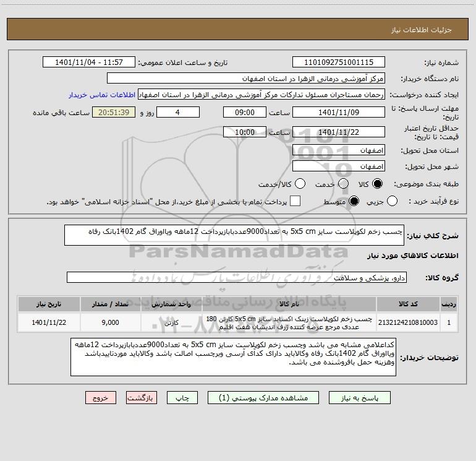This screenshot has height=461, width=476.
Task: Toggle the اسناد خزانه اسلامی payment checkbox
Action: [x=295, y=201]
